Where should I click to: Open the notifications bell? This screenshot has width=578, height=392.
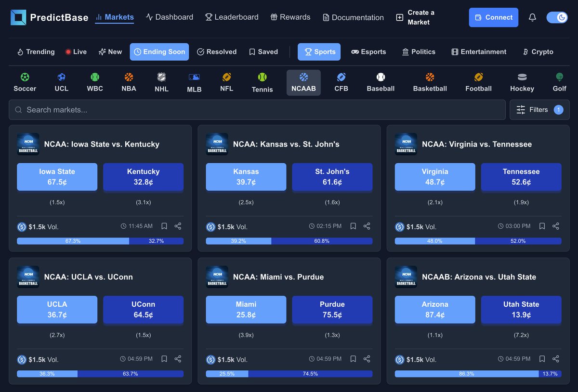click(532, 17)
